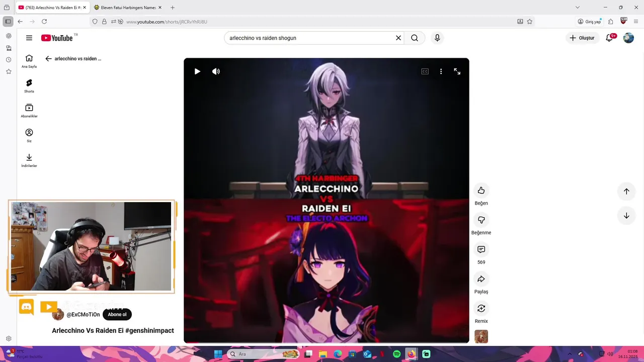Share the short via the Paylaş arrow
Screen dimensions: 644x362
tap(481, 279)
